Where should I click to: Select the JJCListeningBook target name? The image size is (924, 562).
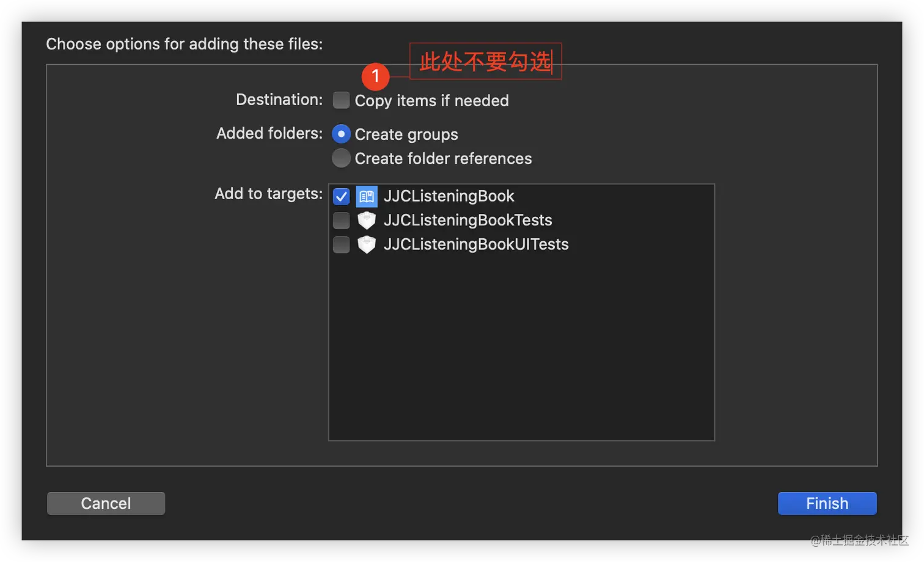[449, 196]
